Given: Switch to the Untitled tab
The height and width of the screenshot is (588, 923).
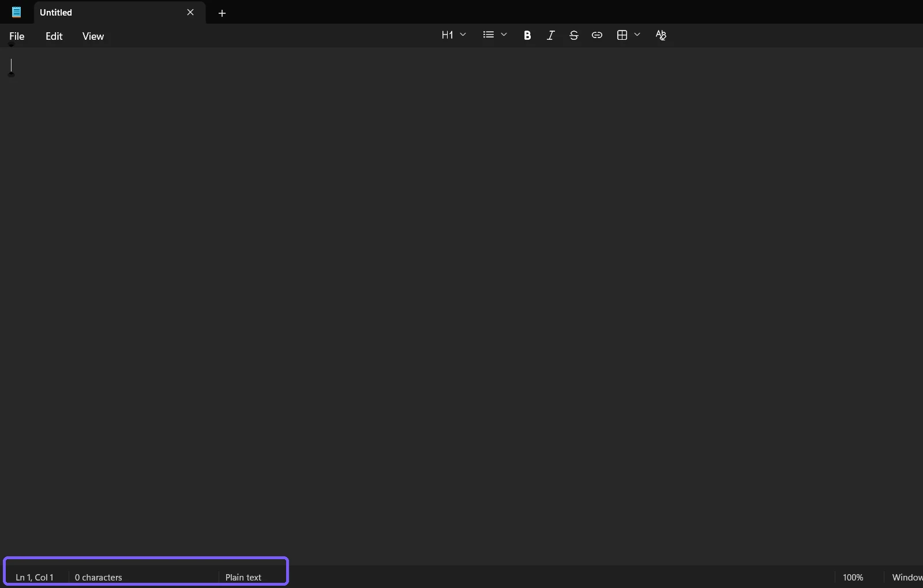Looking at the screenshot, I should 119,12.
